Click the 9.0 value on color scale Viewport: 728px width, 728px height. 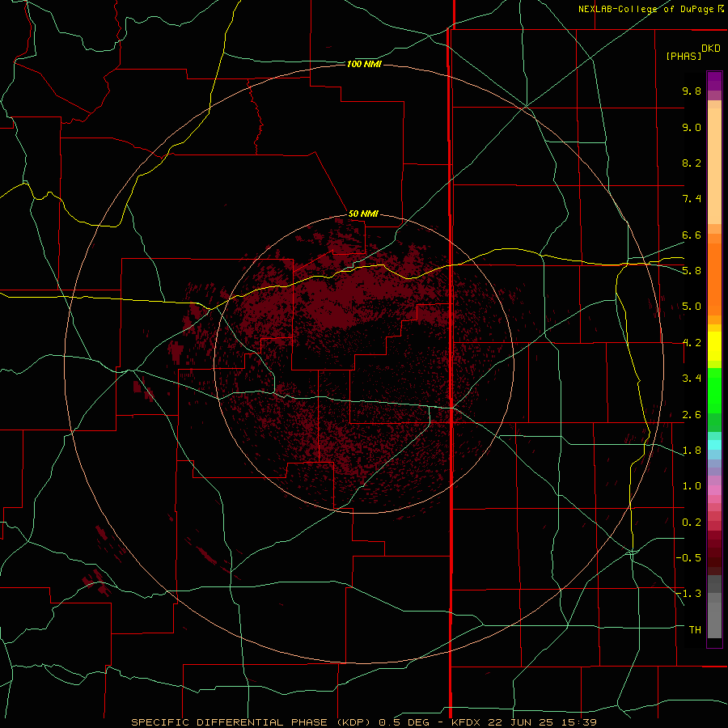pos(692,127)
